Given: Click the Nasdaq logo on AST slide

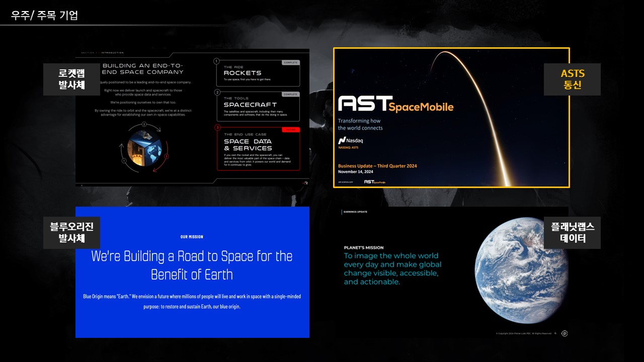Looking at the screenshot, I should [351, 141].
